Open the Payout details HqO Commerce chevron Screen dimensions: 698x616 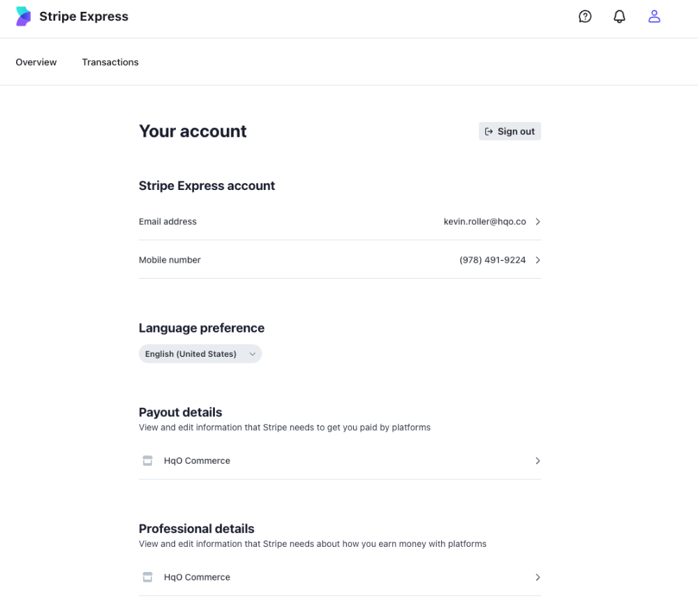pyautogui.click(x=537, y=461)
